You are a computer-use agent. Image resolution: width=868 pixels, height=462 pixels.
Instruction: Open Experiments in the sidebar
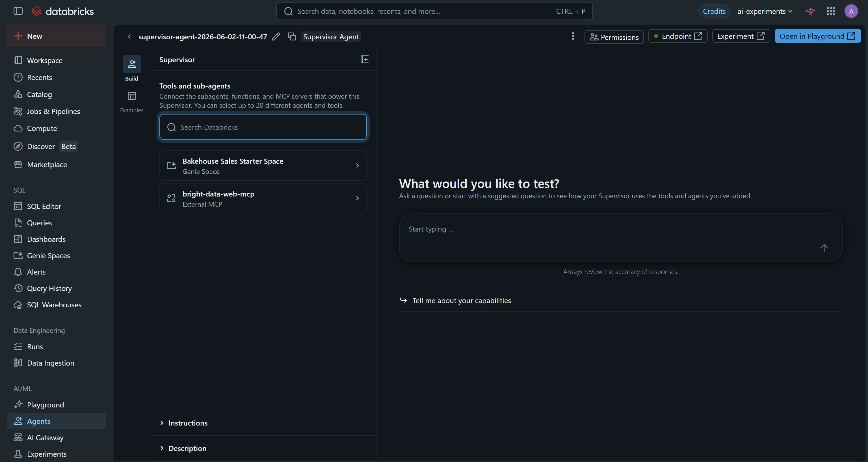click(56, 454)
